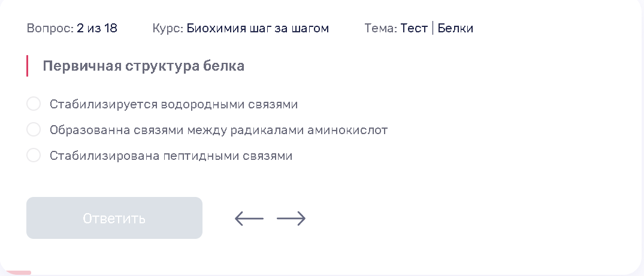
Task: Click the pink shape at the bottom-left corner
Action: tap(19, 273)
